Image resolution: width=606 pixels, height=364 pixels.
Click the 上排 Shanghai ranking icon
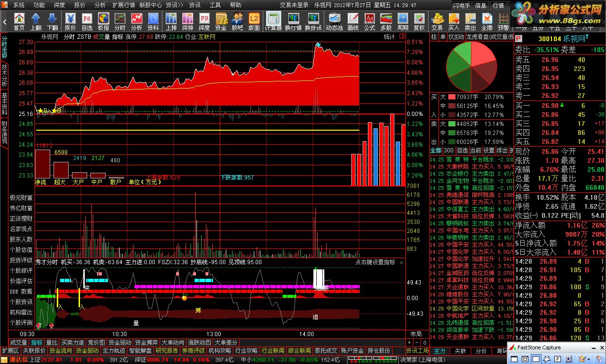coord(171,22)
